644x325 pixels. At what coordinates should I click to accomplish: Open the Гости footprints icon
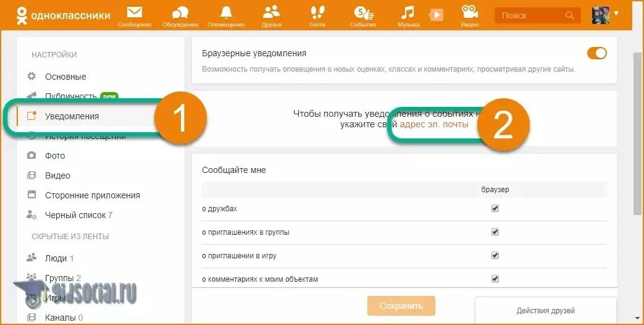tap(317, 13)
